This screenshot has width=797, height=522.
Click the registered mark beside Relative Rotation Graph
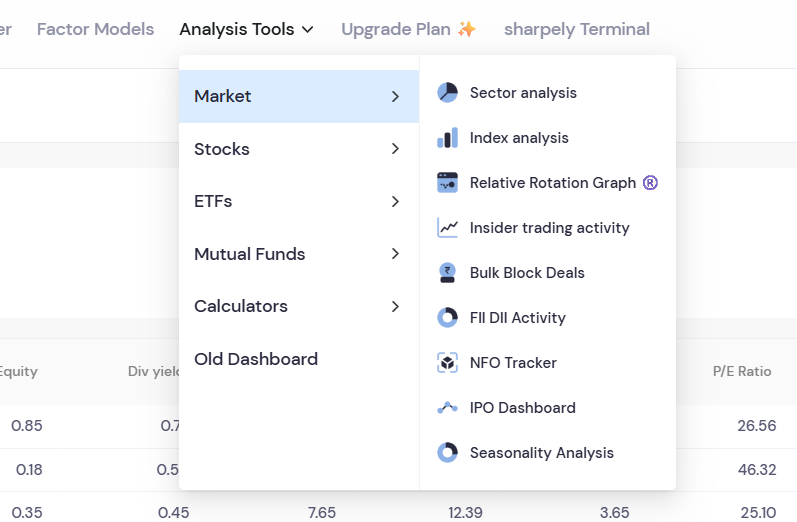tap(651, 183)
